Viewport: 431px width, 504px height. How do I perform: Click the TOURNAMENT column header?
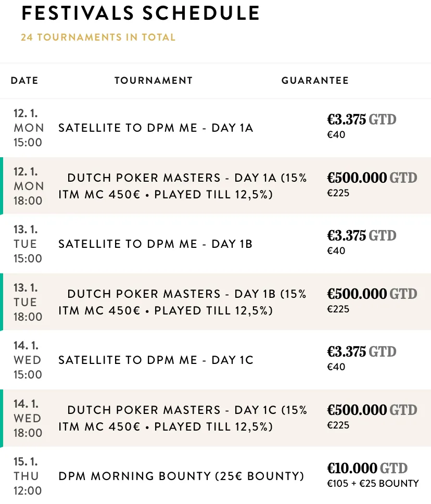[x=154, y=81]
